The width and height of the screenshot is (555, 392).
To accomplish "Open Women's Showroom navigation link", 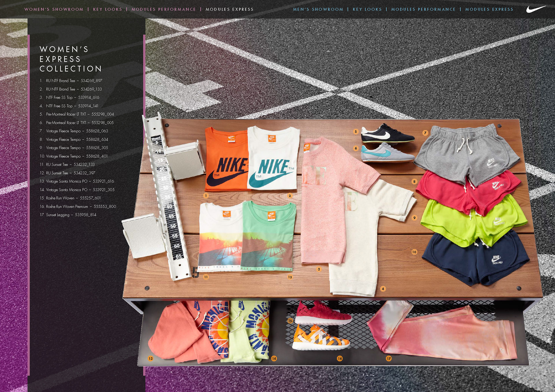I will coord(54,9).
